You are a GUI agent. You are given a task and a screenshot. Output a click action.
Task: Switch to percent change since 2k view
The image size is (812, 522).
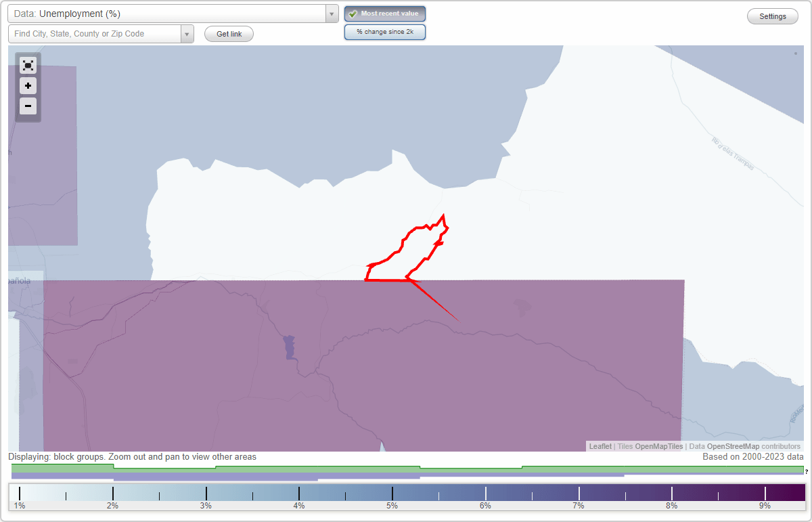385,31
